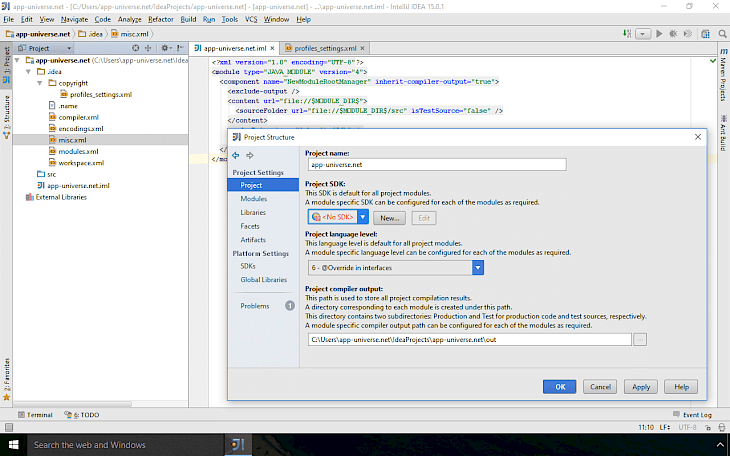Screen dimensions: 730x456
Task: Open the VCS menu
Action: [x=251, y=19]
